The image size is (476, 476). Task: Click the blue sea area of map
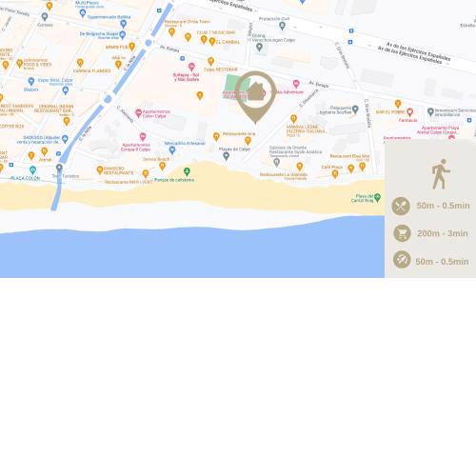(x=190, y=254)
